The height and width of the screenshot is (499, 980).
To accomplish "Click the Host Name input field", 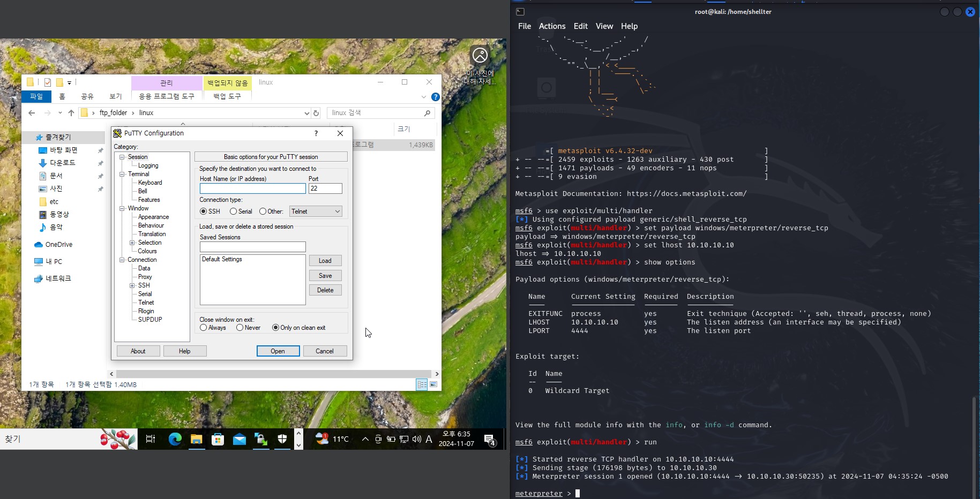I will point(253,188).
